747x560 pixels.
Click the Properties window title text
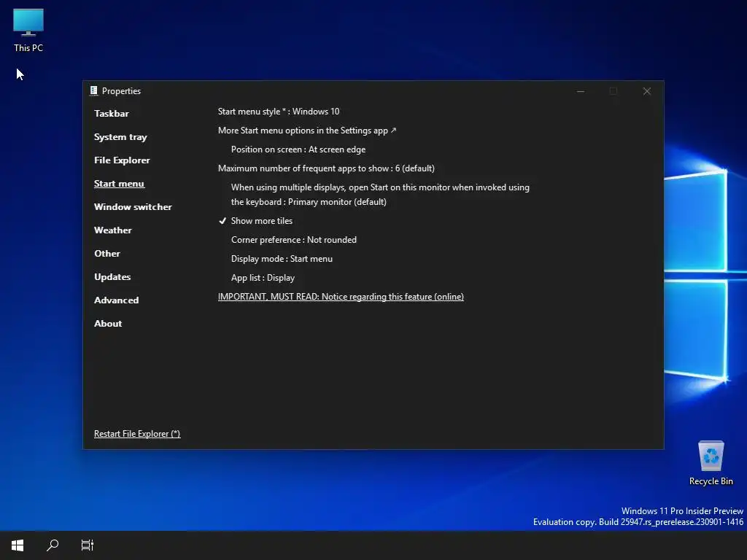point(122,91)
